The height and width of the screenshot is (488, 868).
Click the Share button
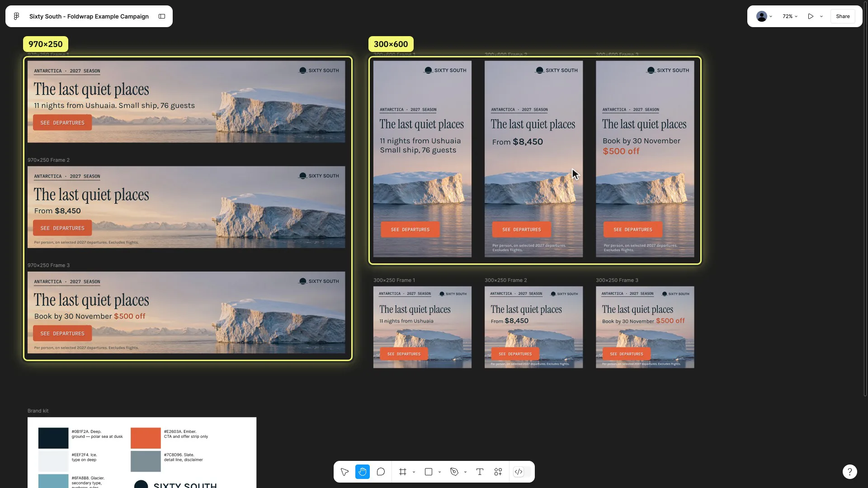coord(843,16)
